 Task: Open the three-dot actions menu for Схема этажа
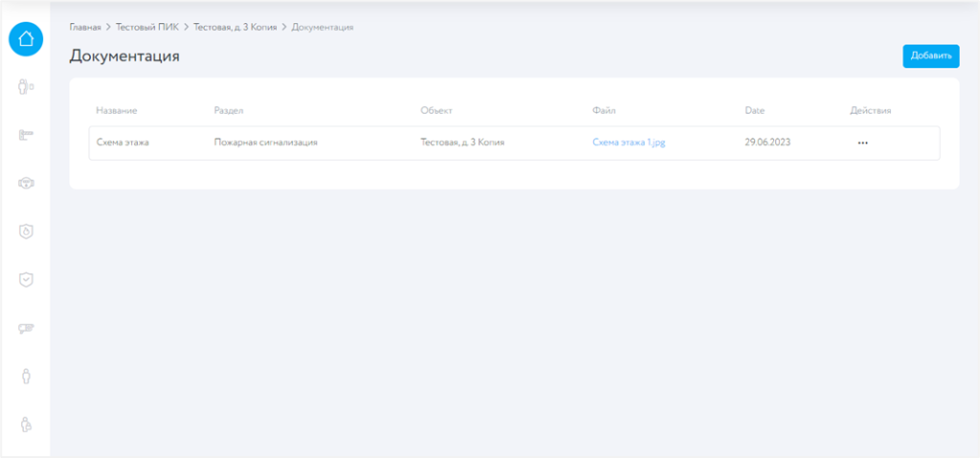coord(862,142)
